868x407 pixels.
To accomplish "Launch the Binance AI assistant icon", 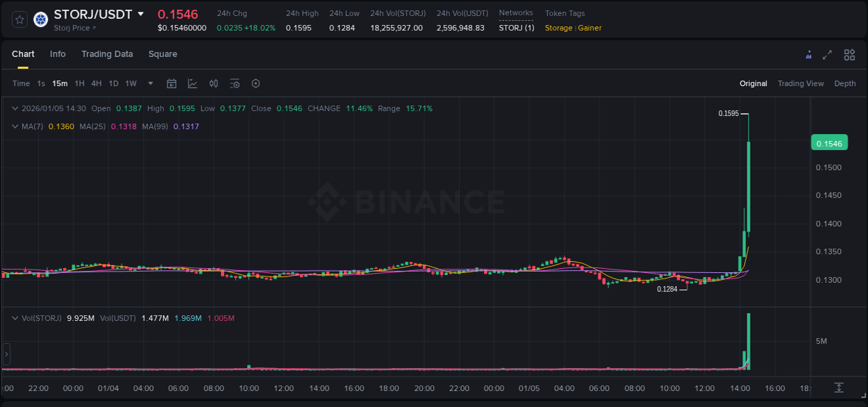I will [808, 54].
